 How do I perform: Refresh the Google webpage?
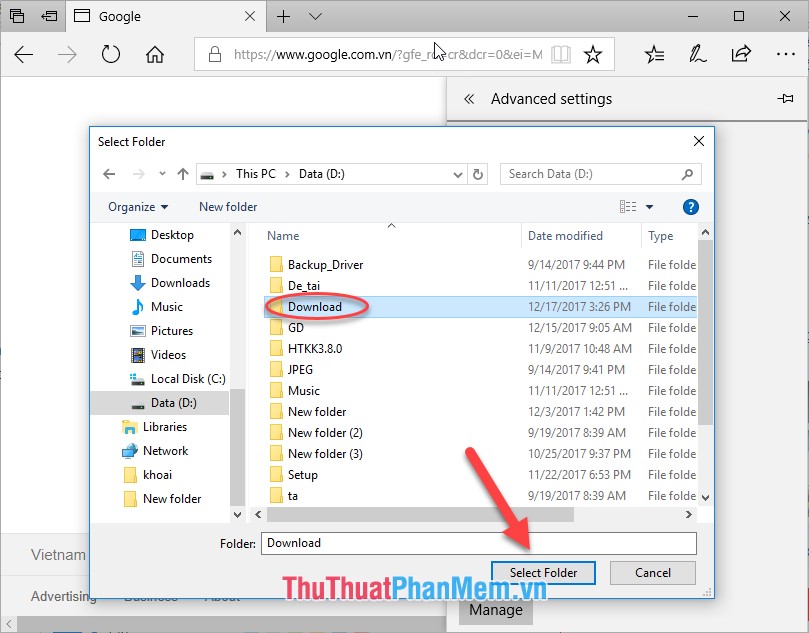point(109,54)
